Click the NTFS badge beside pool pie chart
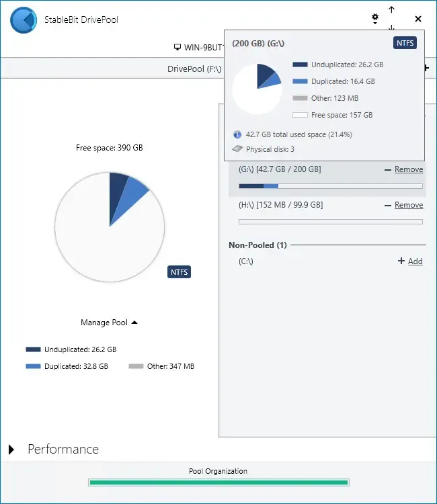 179,272
